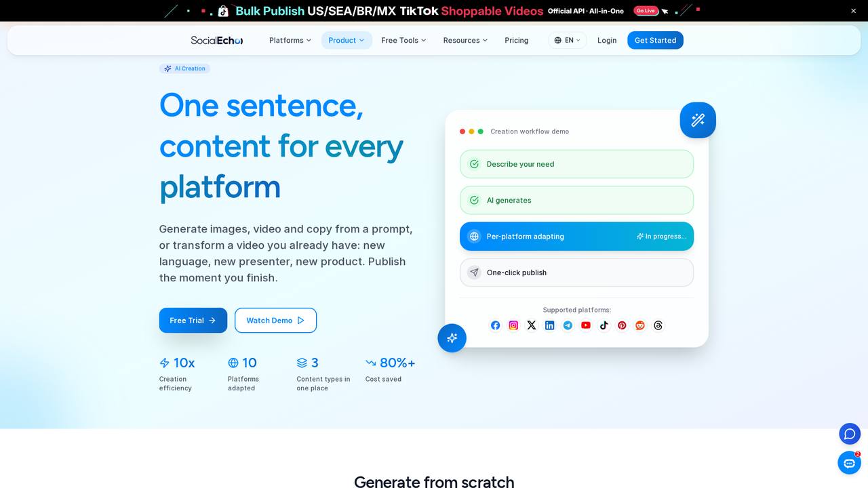This screenshot has width=868, height=488.
Task: Click the YouTube platform icon
Action: [586, 325]
